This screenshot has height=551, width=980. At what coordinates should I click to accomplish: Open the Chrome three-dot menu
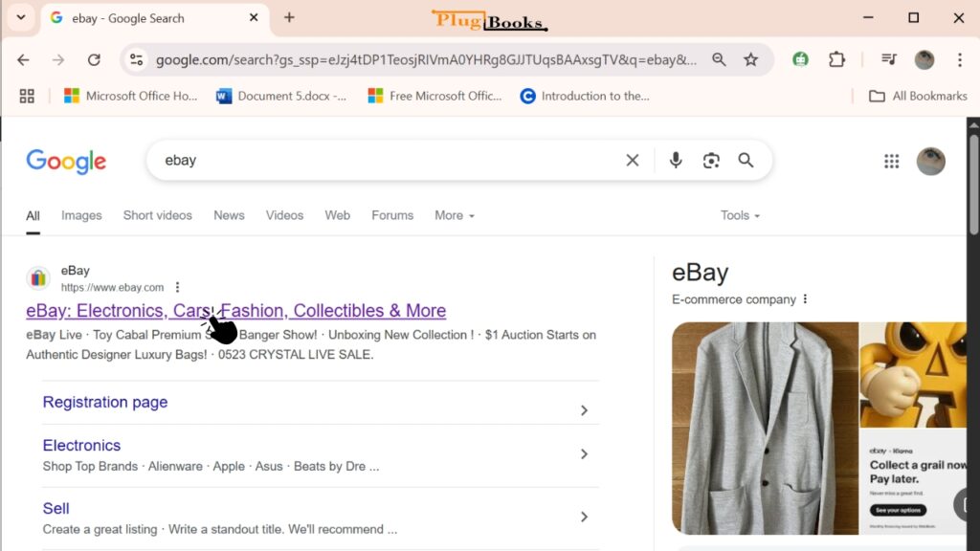tap(959, 59)
